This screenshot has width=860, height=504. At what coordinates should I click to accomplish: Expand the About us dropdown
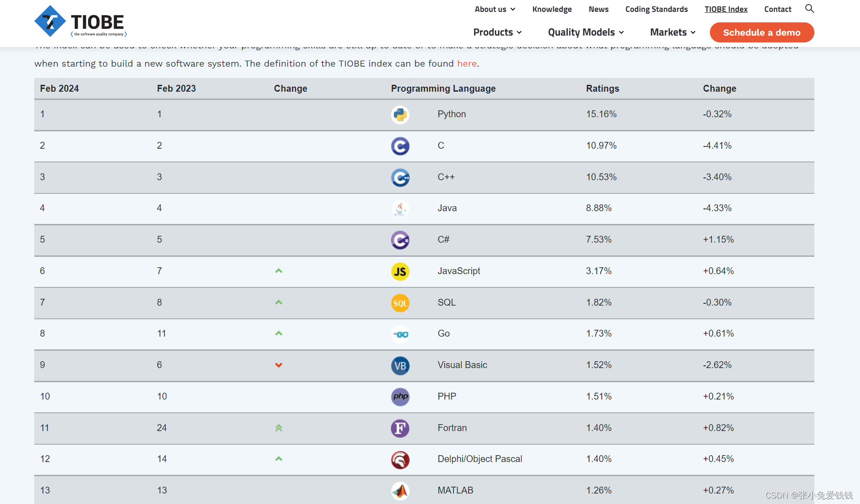495,9
